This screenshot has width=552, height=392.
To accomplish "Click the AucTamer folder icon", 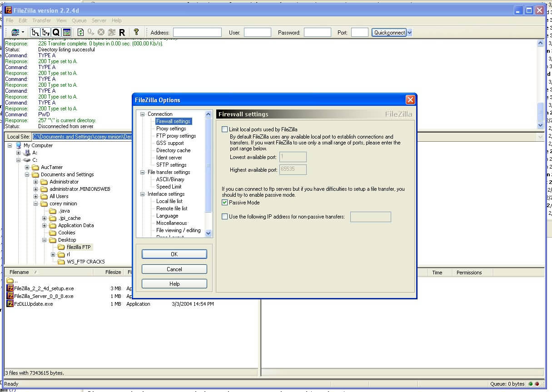I will click(x=36, y=167).
